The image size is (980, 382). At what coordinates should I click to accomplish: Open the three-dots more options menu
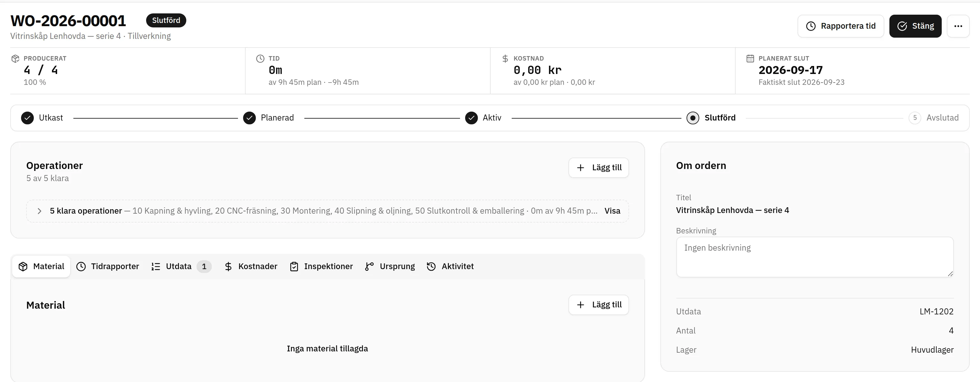pyautogui.click(x=958, y=26)
